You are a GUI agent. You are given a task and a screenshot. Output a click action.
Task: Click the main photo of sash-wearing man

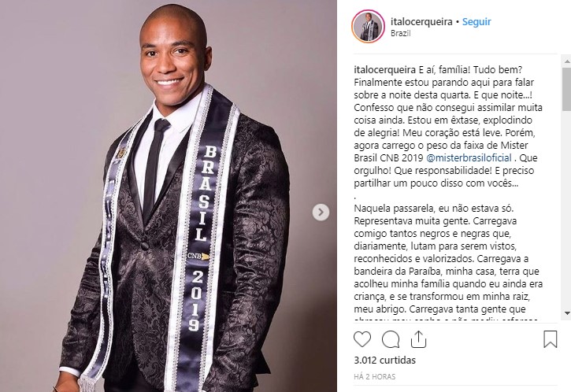pyautogui.click(x=169, y=196)
